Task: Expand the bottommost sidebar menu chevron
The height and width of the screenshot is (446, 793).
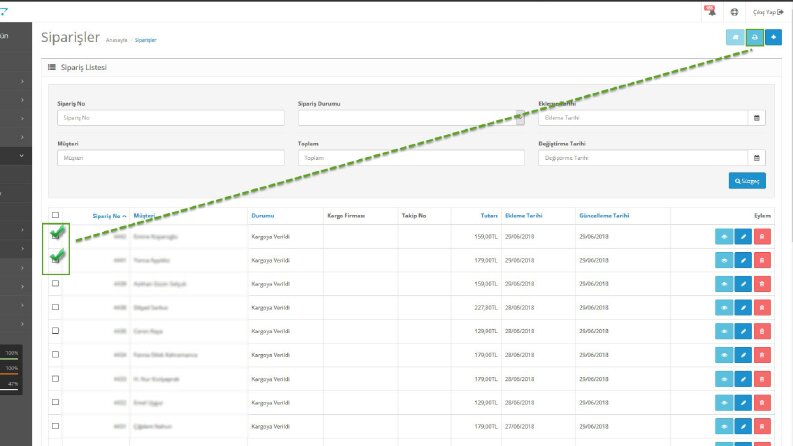Action: point(22,324)
